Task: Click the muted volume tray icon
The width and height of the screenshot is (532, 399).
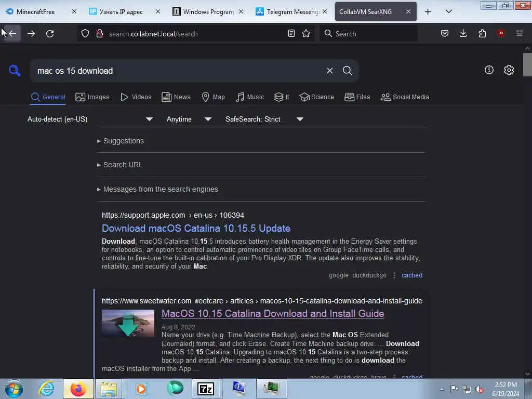Action: click(x=480, y=390)
